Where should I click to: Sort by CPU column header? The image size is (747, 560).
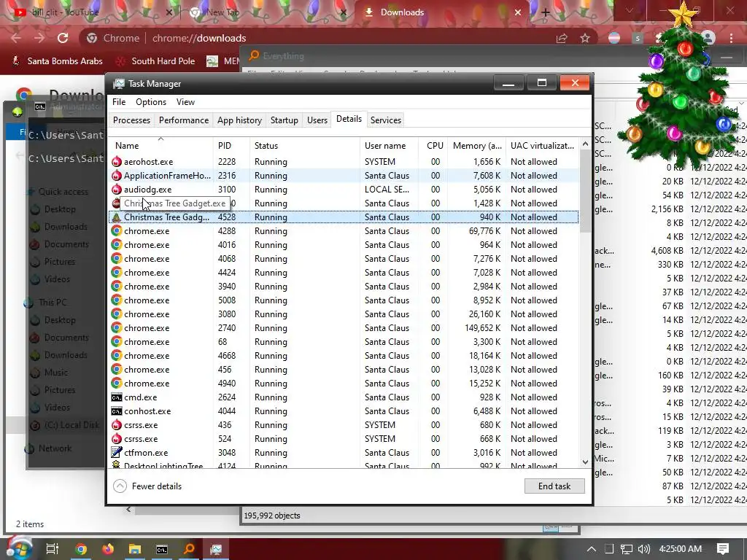[435, 146]
